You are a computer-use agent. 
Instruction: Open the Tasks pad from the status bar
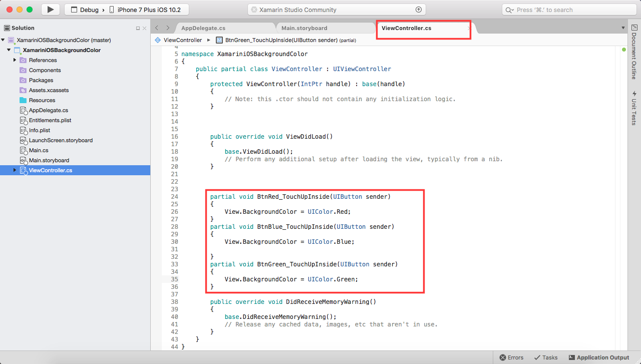point(545,357)
